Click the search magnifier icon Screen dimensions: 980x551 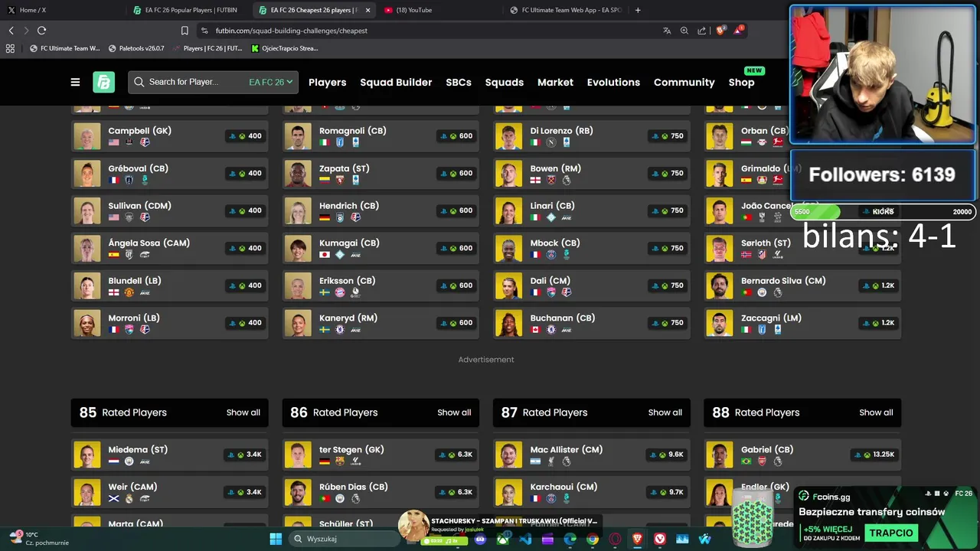tap(139, 82)
